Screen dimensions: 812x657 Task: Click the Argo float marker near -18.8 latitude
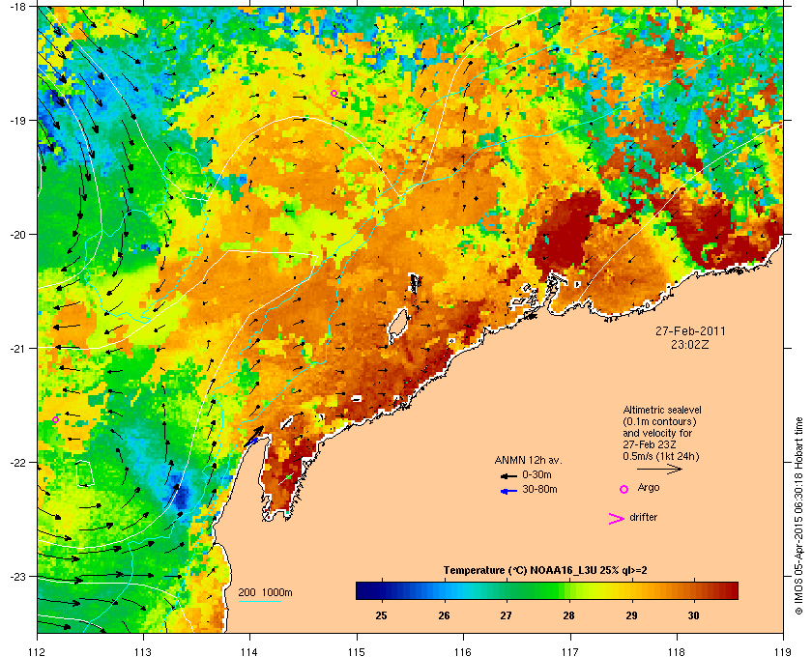[334, 93]
